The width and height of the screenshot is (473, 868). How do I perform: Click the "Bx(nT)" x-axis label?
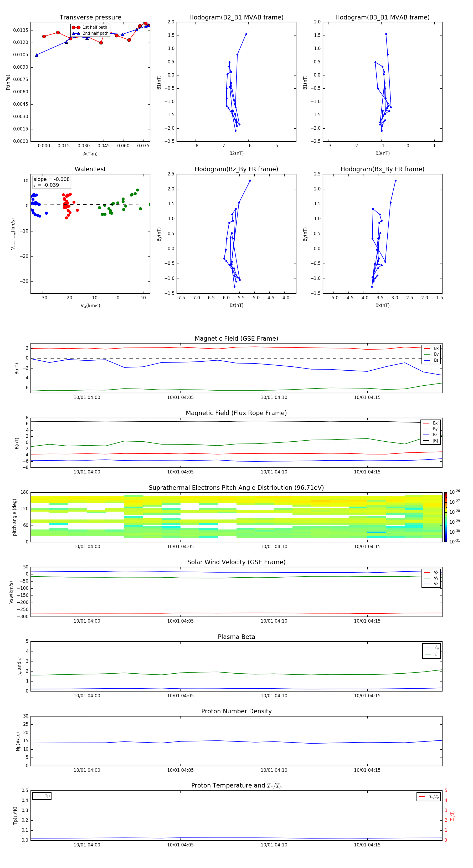[382, 305]
